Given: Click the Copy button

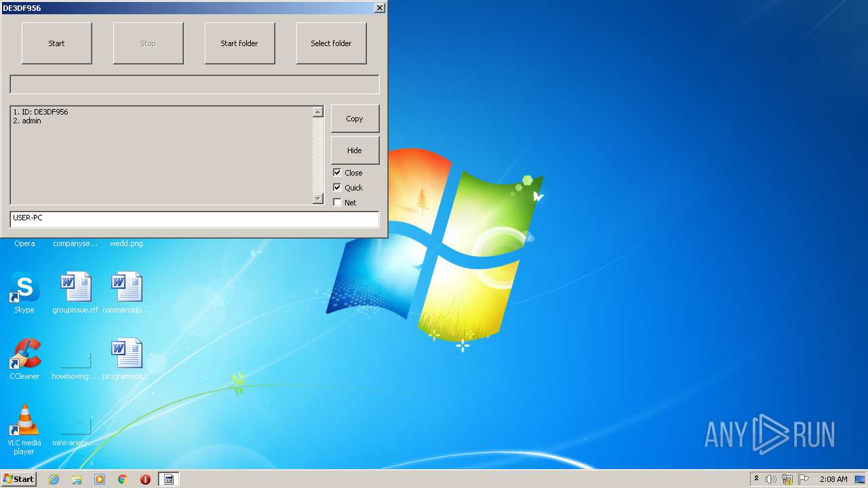Looking at the screenshot, I should point(355,119).
